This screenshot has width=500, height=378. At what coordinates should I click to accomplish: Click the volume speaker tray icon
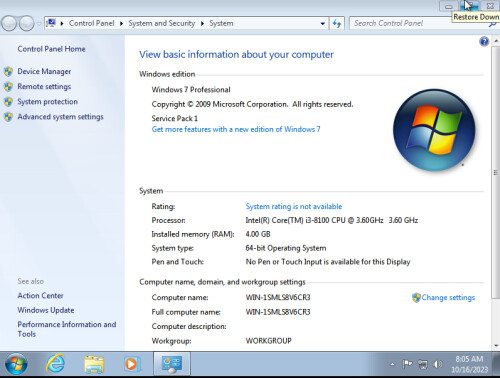pos(437,364)
